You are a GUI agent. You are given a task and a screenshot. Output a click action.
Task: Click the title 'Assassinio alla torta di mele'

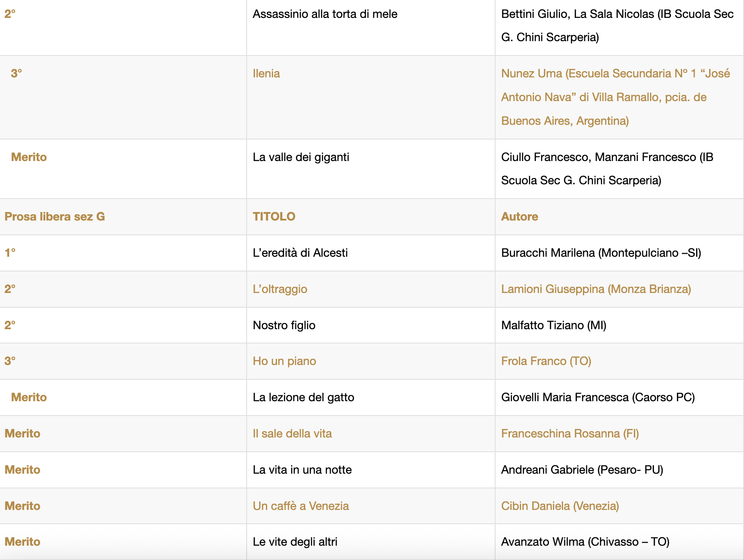pyautogui.click(x=325, y=14)
